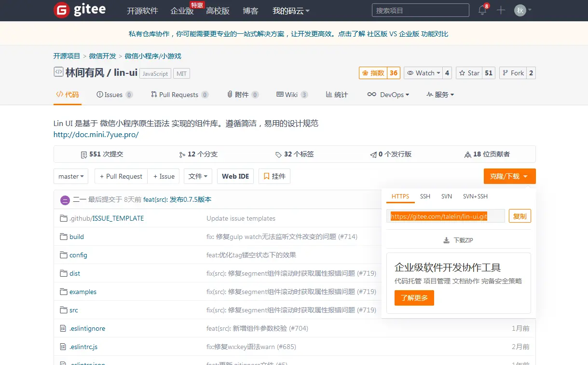Select the HTTPS clone tab
Viewport: 588px width, 365px height.
(400, 197)
